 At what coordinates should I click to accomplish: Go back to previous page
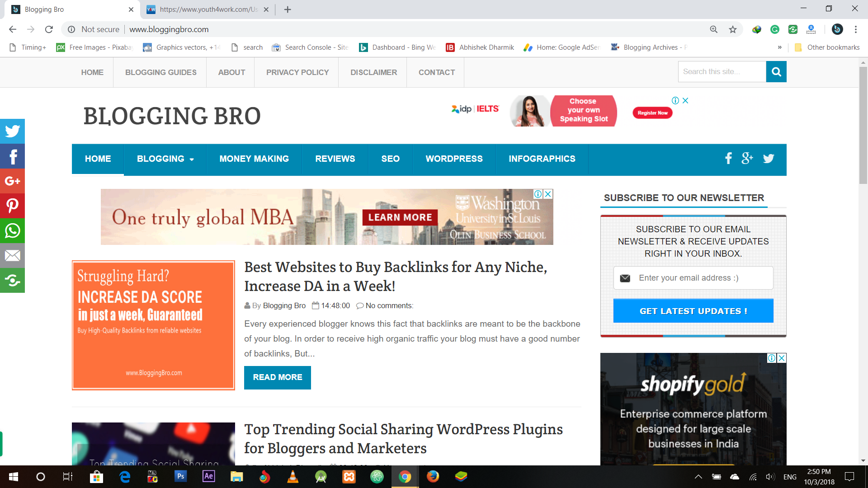(x=13, y=29)
